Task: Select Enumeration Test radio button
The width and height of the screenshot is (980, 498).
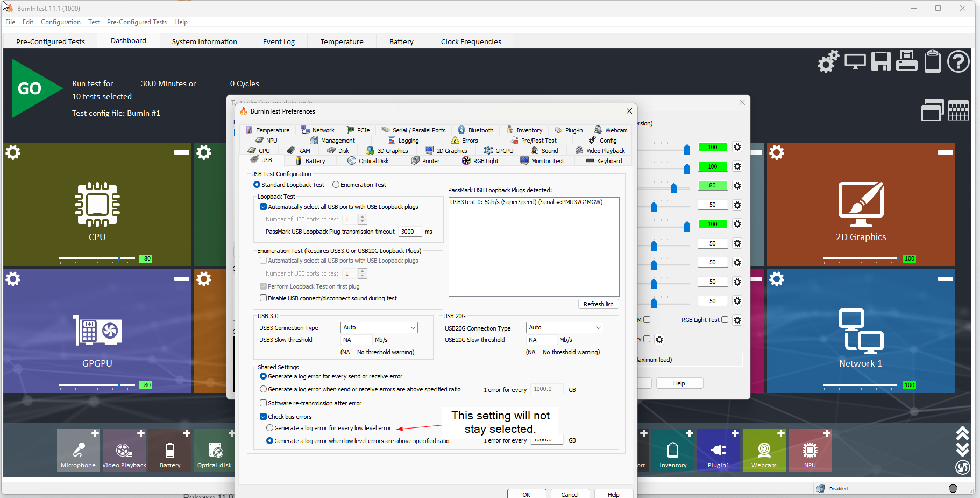Action: [x=336, y=185]
